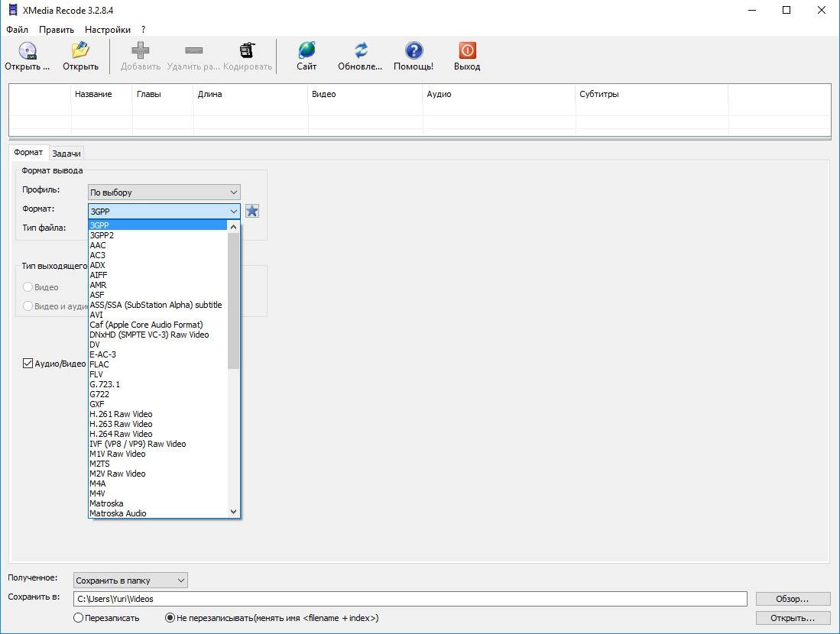
Task: Select G.723.1 in the format list
Action: click(x=158, y=384)
